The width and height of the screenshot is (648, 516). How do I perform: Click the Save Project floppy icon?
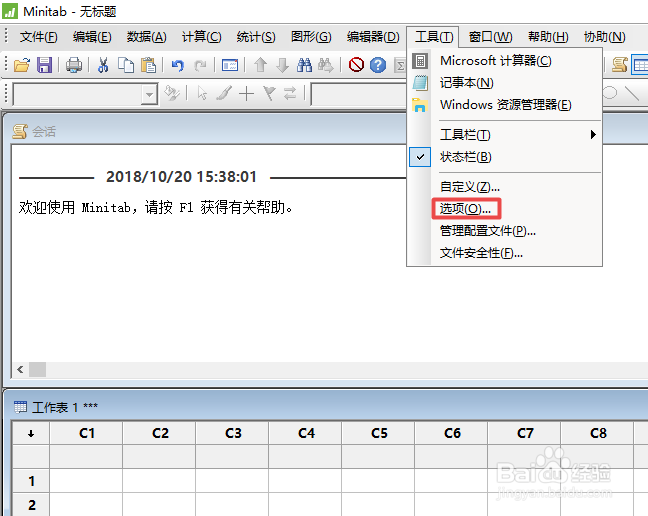pos(44,65)
